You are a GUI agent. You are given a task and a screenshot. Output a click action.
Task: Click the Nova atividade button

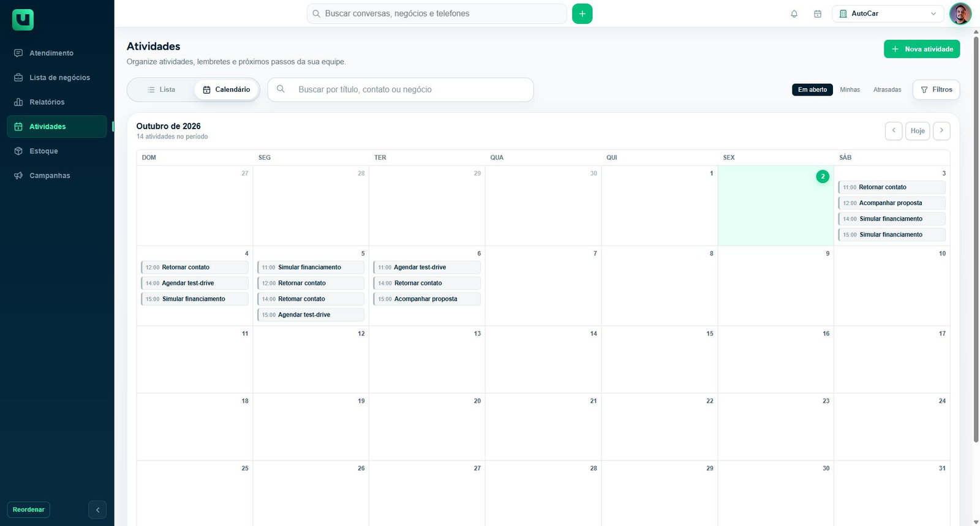click(922, 49)
